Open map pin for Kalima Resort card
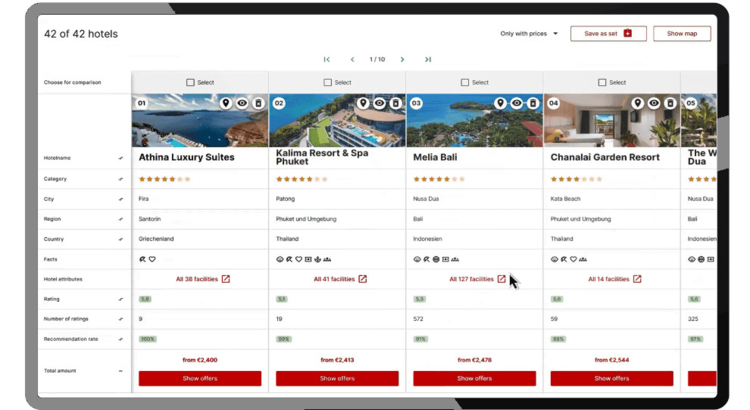Viewport: 750px width, 410px height. pos(363,103)
